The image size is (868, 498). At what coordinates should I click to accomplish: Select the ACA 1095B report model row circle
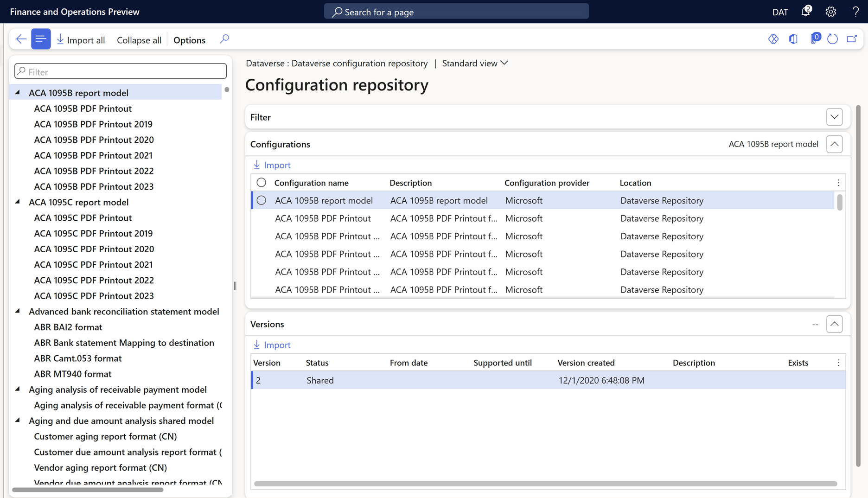262,200
